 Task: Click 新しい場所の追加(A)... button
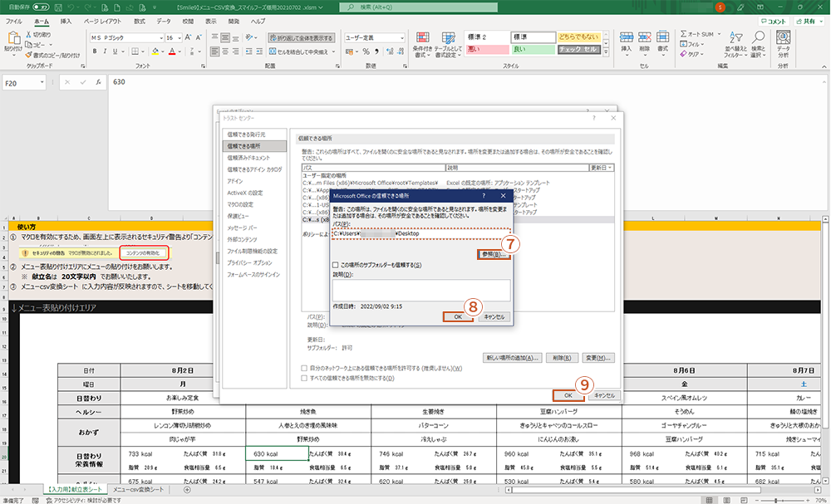tap(512, 358)
